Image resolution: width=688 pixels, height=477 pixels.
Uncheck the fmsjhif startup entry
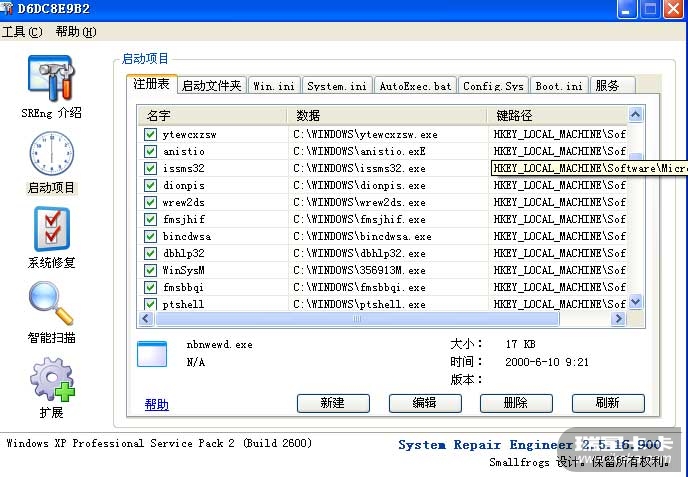click(150, 219)
